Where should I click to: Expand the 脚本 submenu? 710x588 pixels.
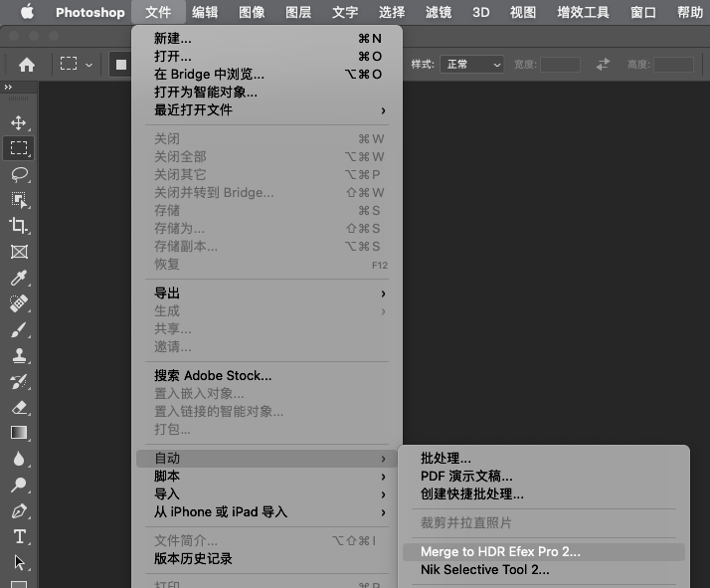coord(266,477)
